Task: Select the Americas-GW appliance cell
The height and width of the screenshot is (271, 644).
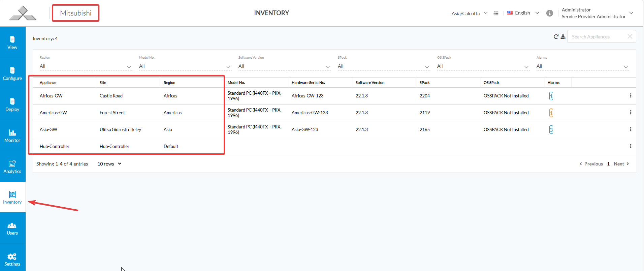Action: 53,113
